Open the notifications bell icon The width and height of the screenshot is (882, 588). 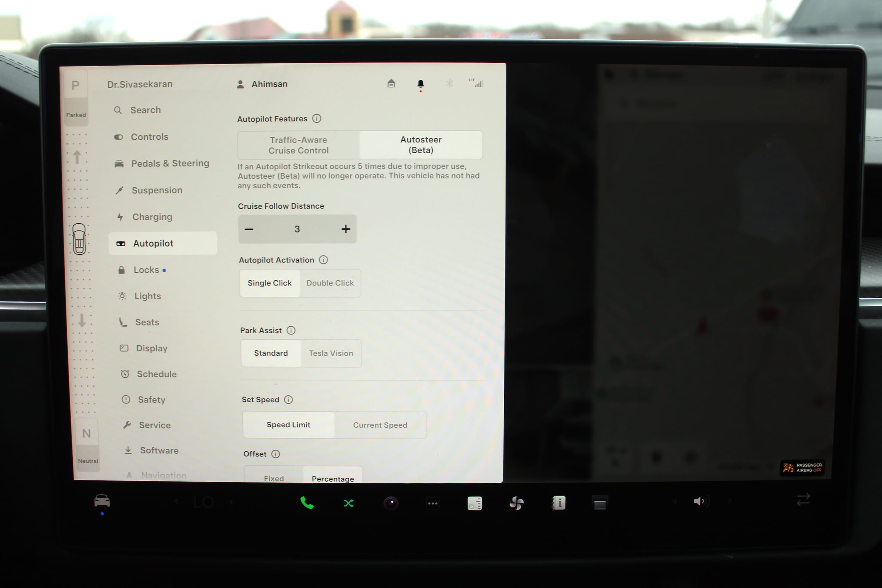coord(421,84)
